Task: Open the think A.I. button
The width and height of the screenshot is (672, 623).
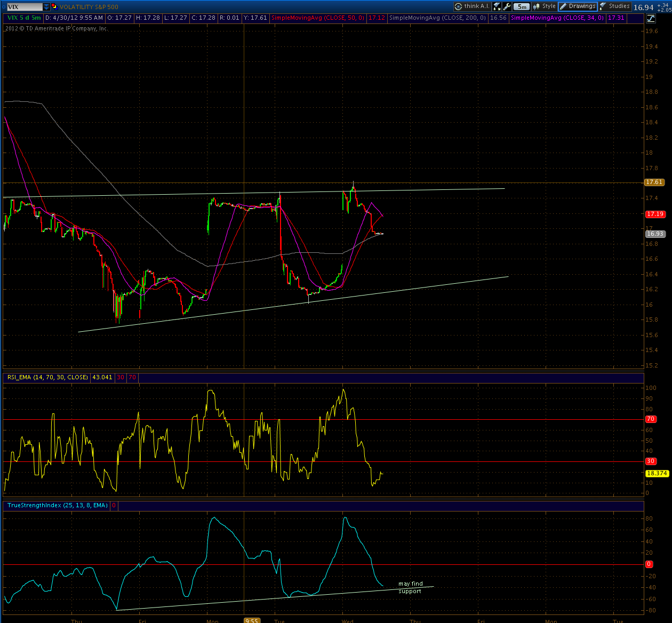Action: [x=472, y=6]
